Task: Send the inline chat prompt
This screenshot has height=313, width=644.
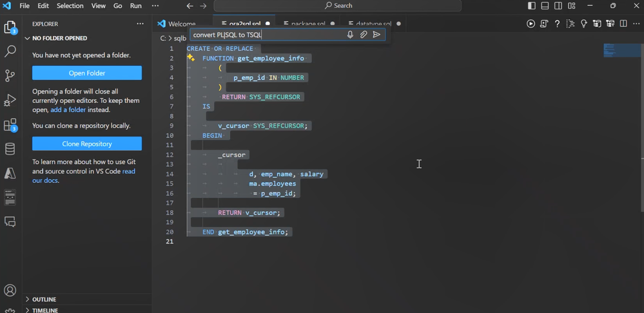Action: (x=376, y=35)
